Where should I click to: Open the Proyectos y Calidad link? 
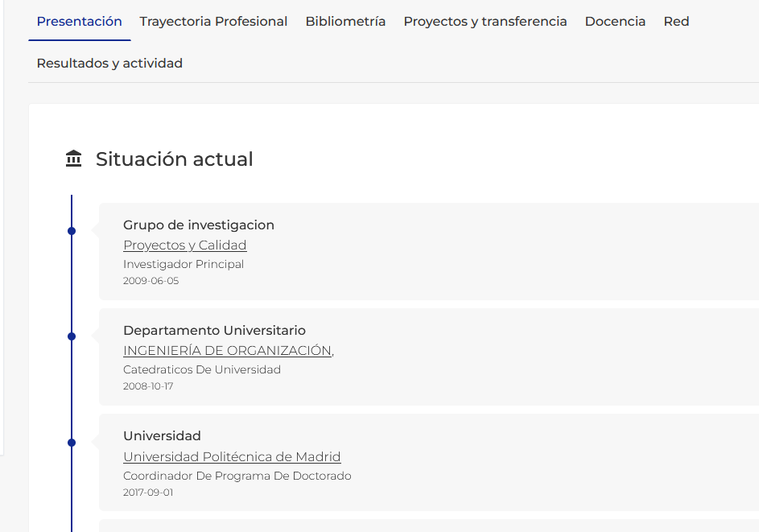(185, 245)
